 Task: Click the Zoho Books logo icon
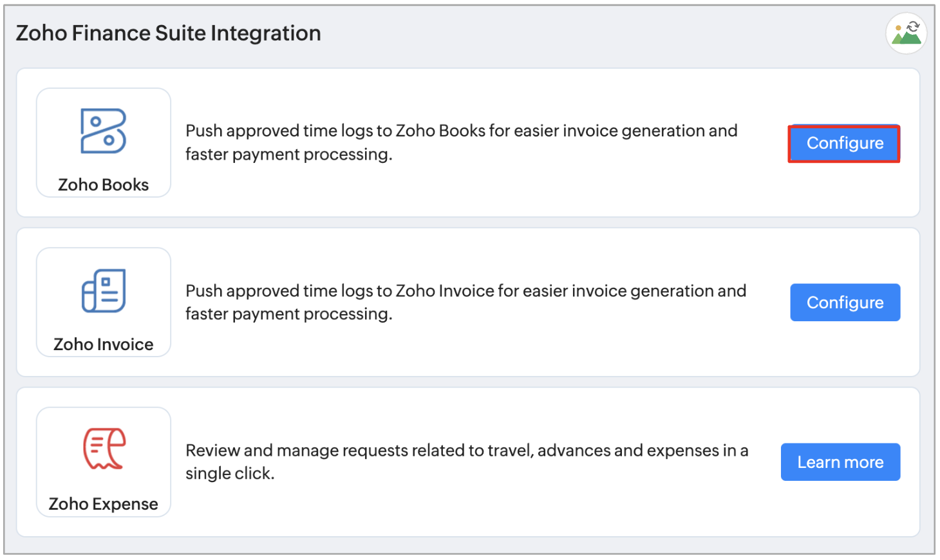pos(103,131)
